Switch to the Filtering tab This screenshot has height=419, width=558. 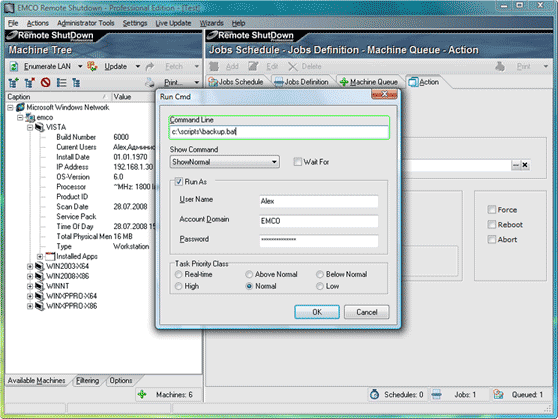point(88,381)
